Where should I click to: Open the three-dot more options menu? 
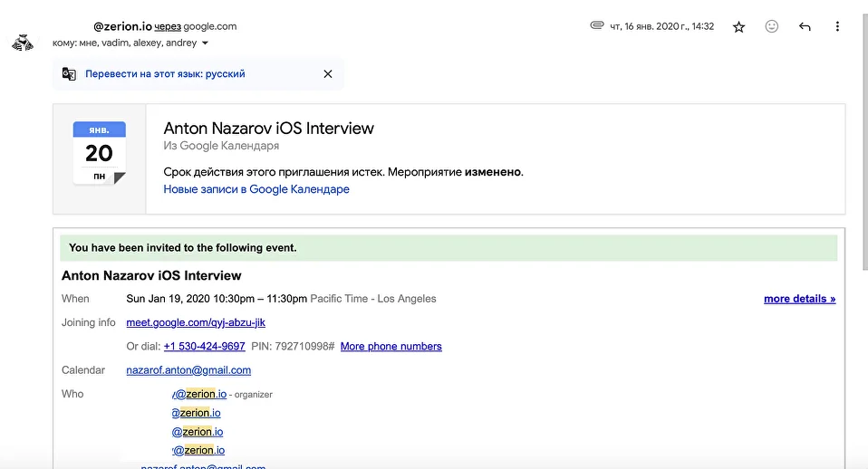837,26
